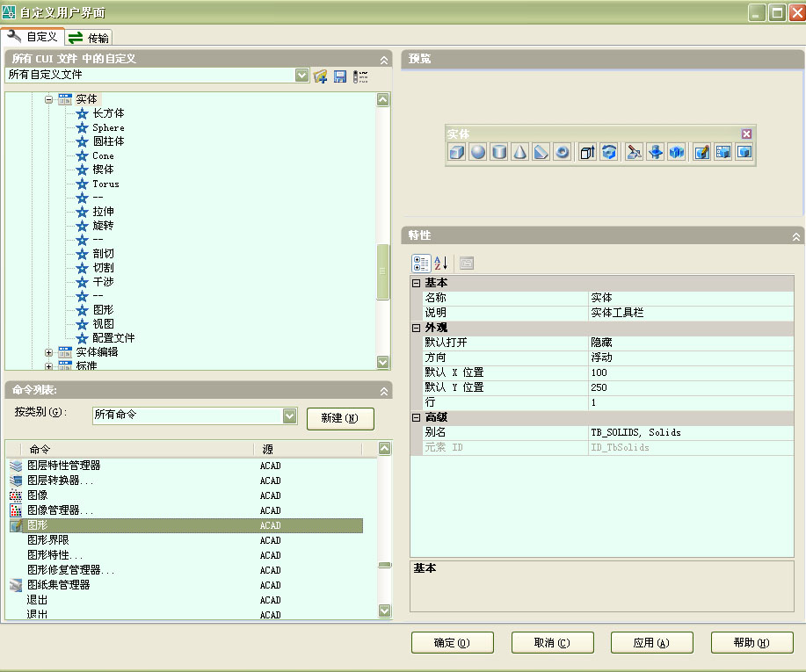Select the 图形特性... command row

[186, 555]
